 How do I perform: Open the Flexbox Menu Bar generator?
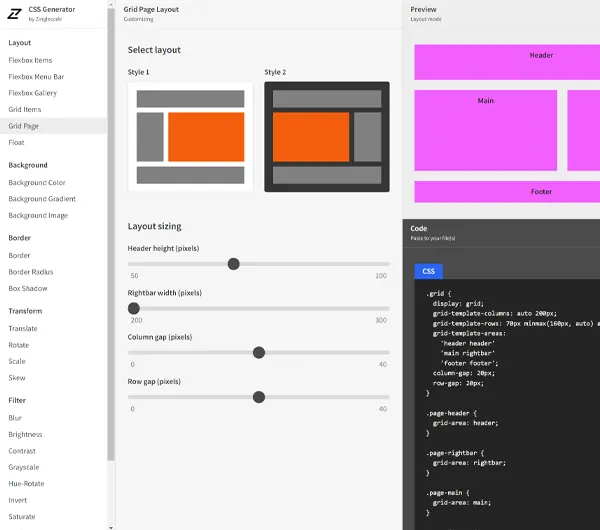(x=36, y=77)
